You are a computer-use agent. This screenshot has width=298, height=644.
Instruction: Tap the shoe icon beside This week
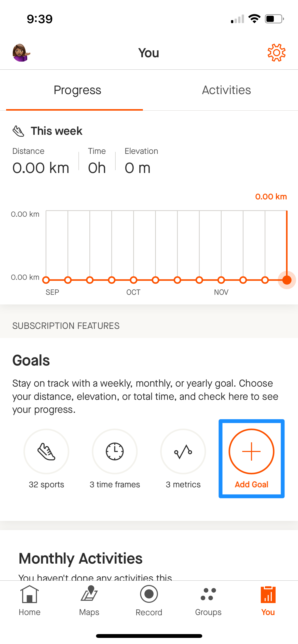19,131
